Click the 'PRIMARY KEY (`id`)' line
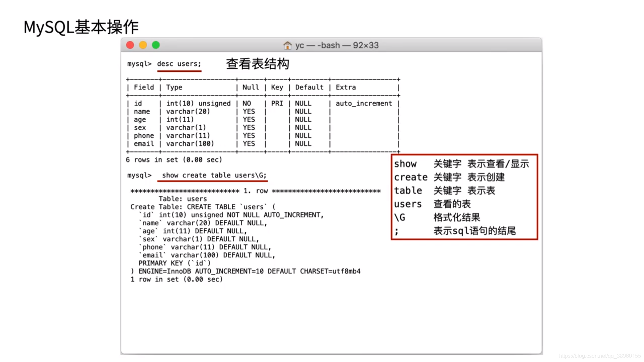The height and width of the screenshot is (362, 644). 174,263
